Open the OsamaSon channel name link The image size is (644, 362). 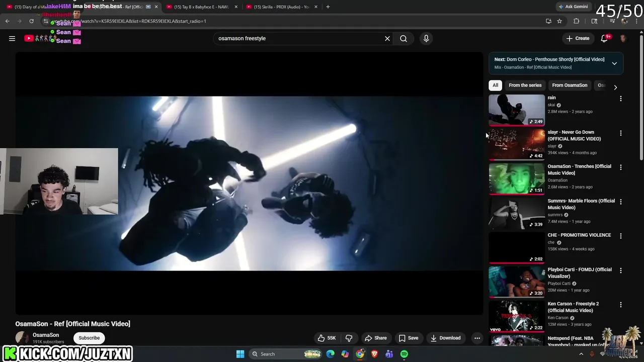(x=46, y=335)
